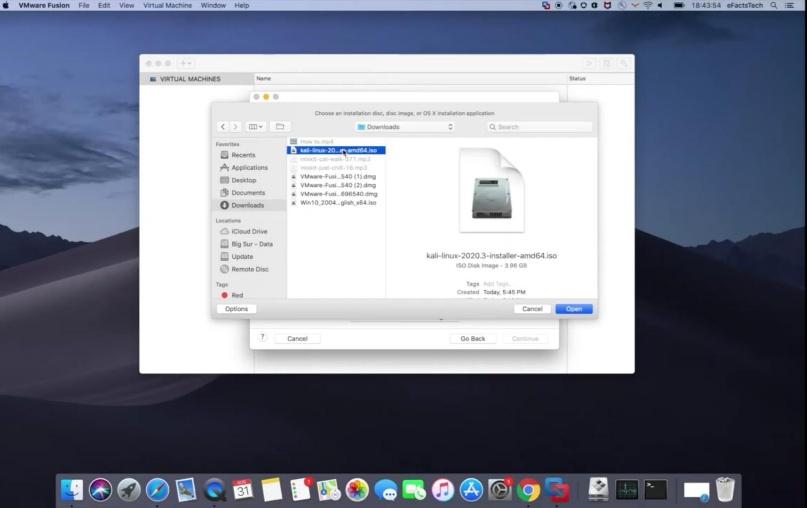The height and width of the screenshot is (508, 807).
Task: Click the Spotlight search icon in menu bar
Action: pyautogui.click(x=774, y=5)
